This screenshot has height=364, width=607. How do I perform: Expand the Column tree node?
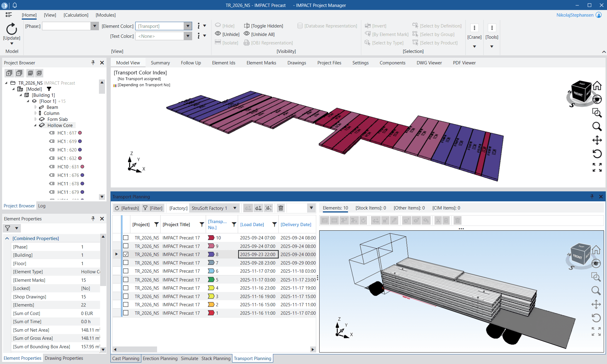click(x=35, y=113)
